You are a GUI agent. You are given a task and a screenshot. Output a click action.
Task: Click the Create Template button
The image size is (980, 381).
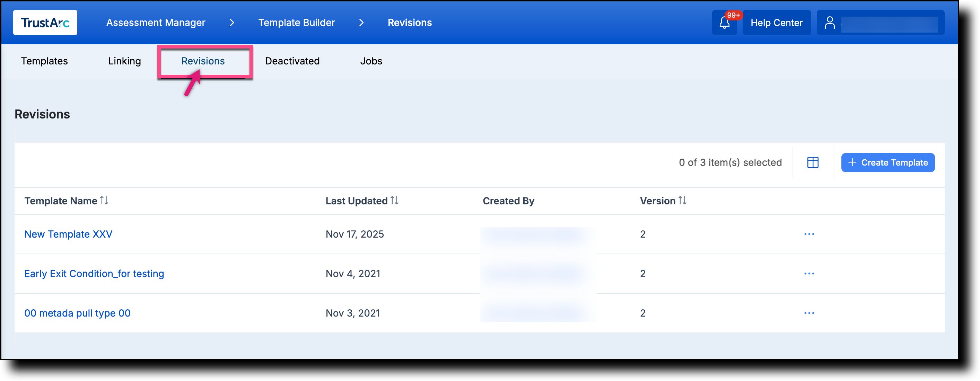tap(887, 163)
